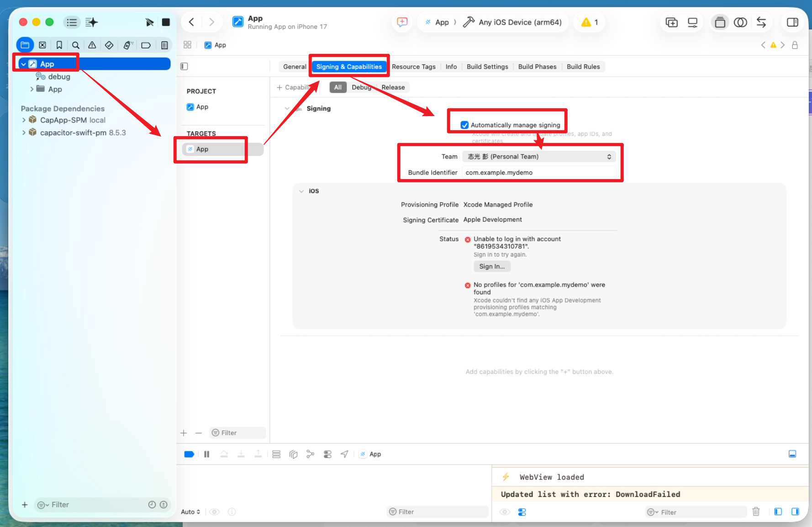Click the Debug View Hierarchy icon
The image size is (812, 527).
click(x=293, y=454)
